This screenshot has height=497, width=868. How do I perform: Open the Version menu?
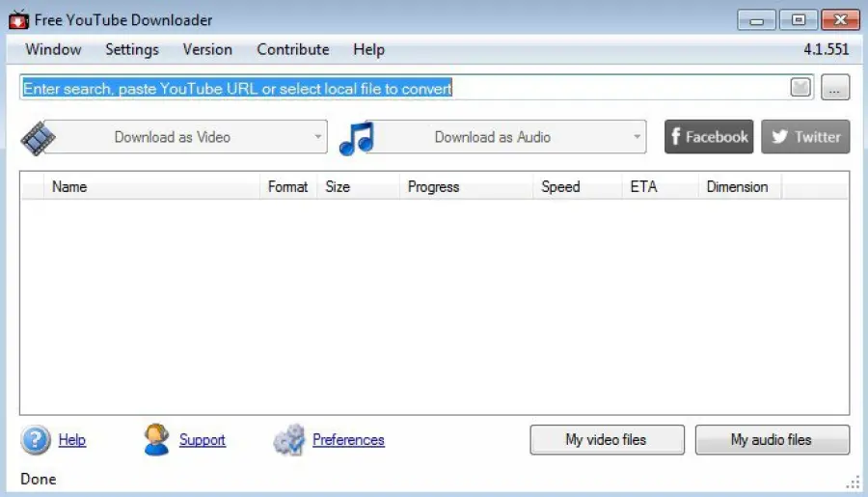coord(207,49)
